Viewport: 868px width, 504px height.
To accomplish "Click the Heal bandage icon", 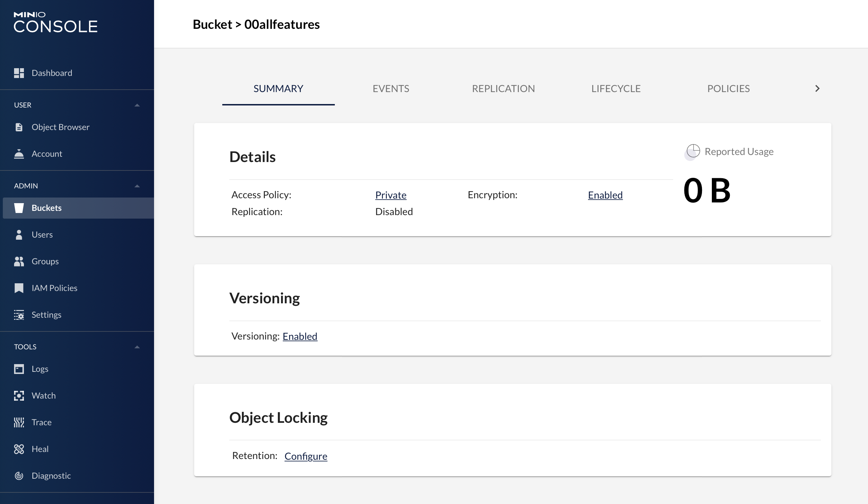I will click(19, 449).
